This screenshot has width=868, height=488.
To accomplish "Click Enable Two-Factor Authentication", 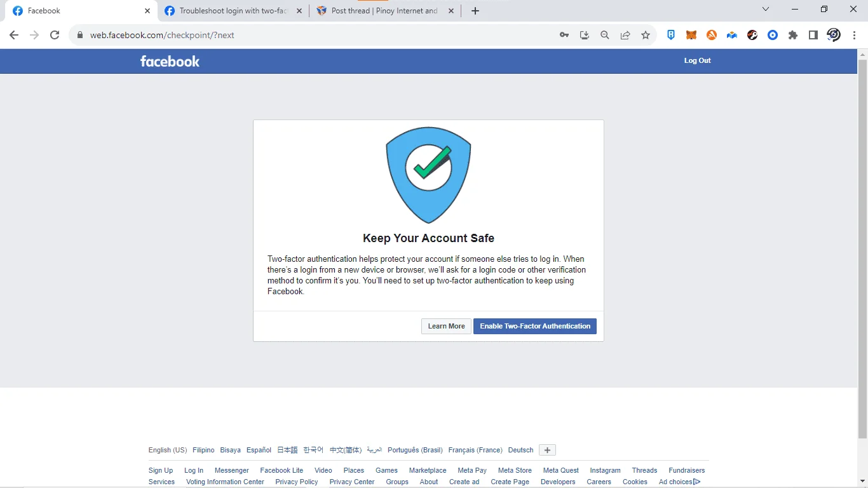I will tap(535, 326).
